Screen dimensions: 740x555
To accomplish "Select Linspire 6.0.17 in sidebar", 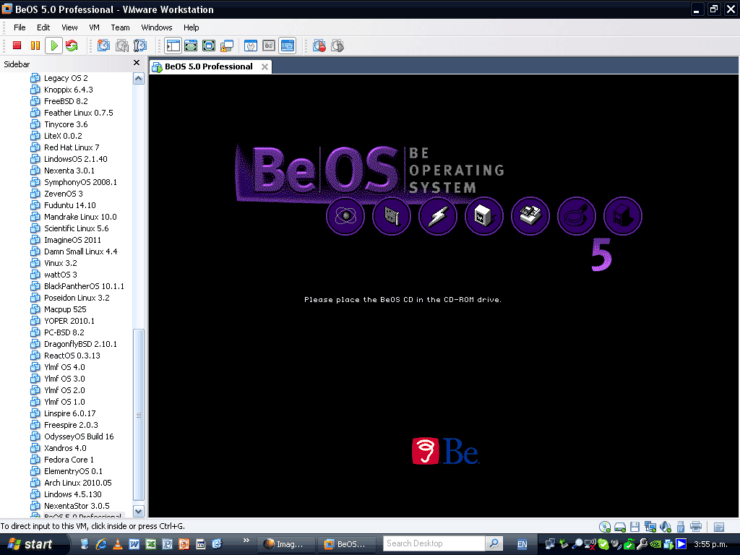I will point(70,413).
